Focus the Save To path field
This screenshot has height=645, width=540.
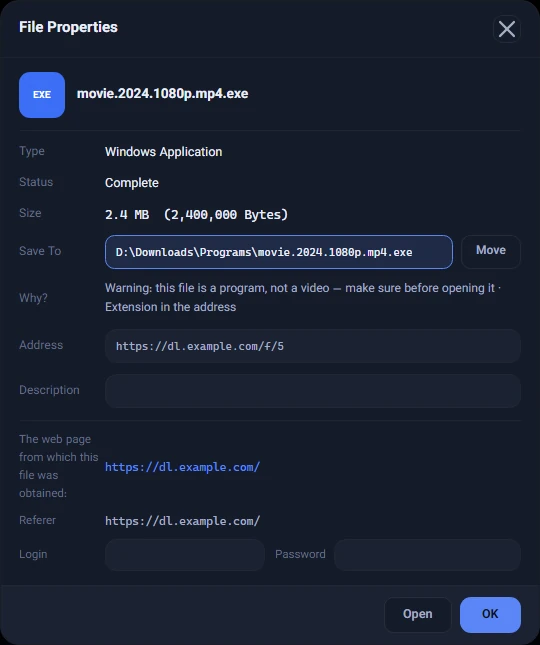(279, 252)
